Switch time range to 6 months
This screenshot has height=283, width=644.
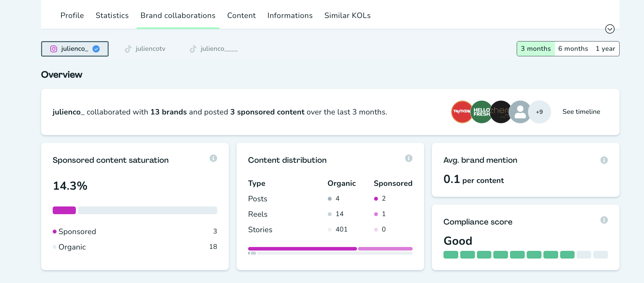573,49
